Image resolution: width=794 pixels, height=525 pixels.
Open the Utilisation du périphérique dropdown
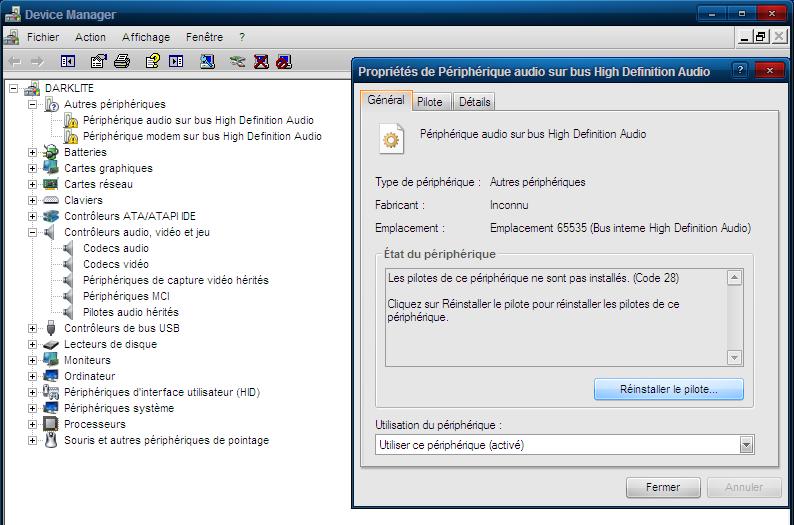(746, 445)
